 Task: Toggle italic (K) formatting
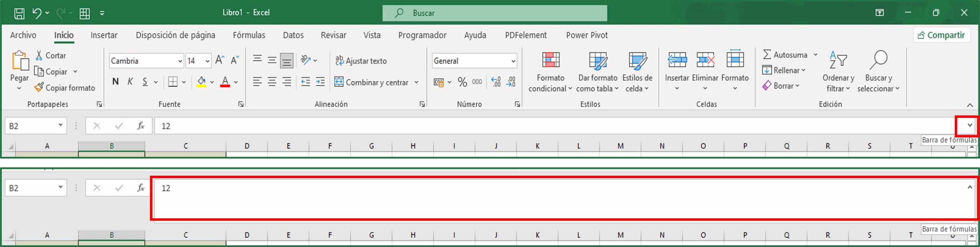[130, 82]
